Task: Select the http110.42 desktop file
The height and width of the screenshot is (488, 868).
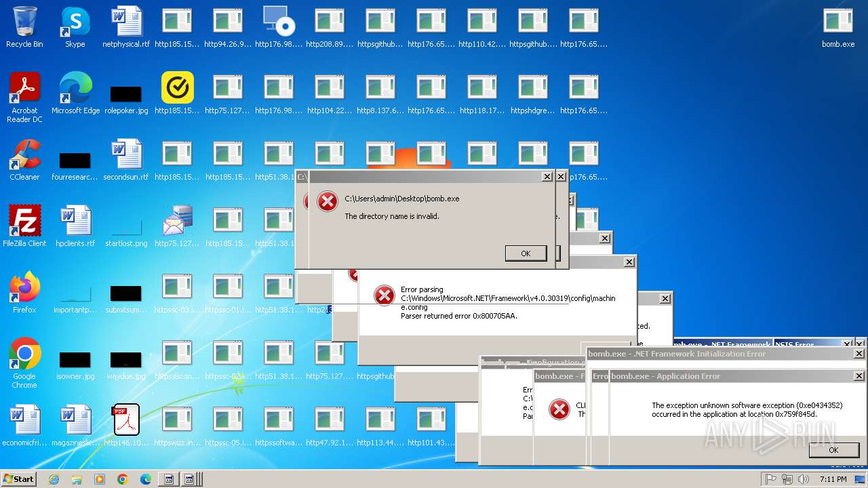Action: [482, 27]
